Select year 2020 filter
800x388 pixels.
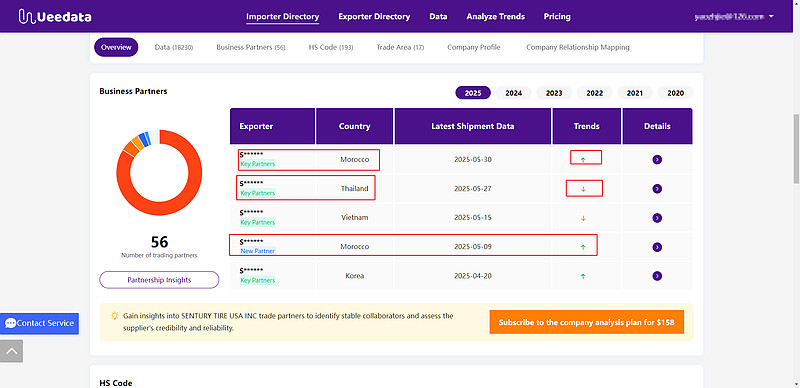click(x=676, y=93)
